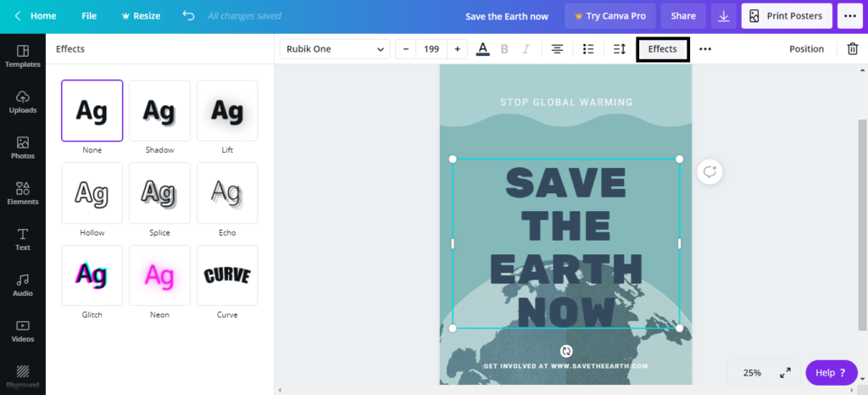Increase font size with plus button
This screenshot has width=868, height=395.
457,49
